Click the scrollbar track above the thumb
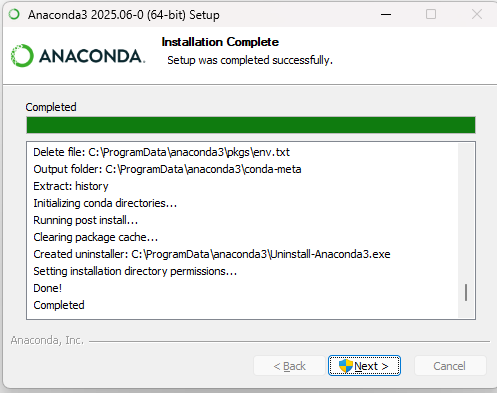The image size is (497, 393). [466, 213]
